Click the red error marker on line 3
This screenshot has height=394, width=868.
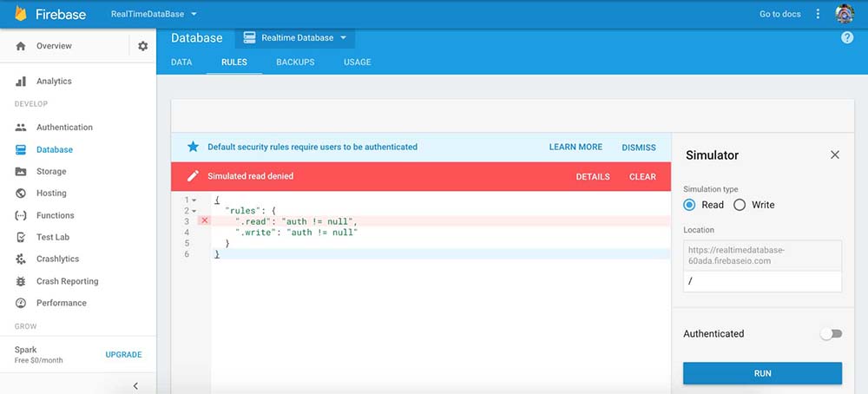[x=204, y=221]
